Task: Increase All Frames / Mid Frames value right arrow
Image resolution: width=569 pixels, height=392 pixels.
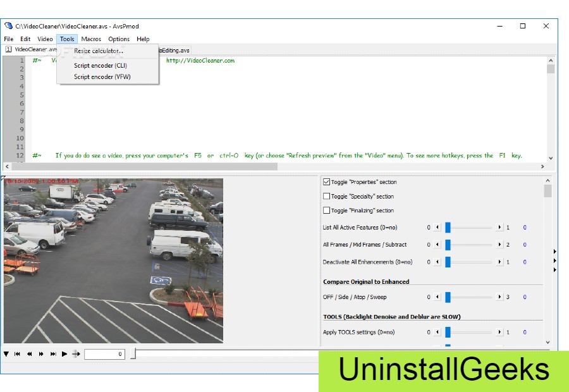Action: tap(499, 245)
